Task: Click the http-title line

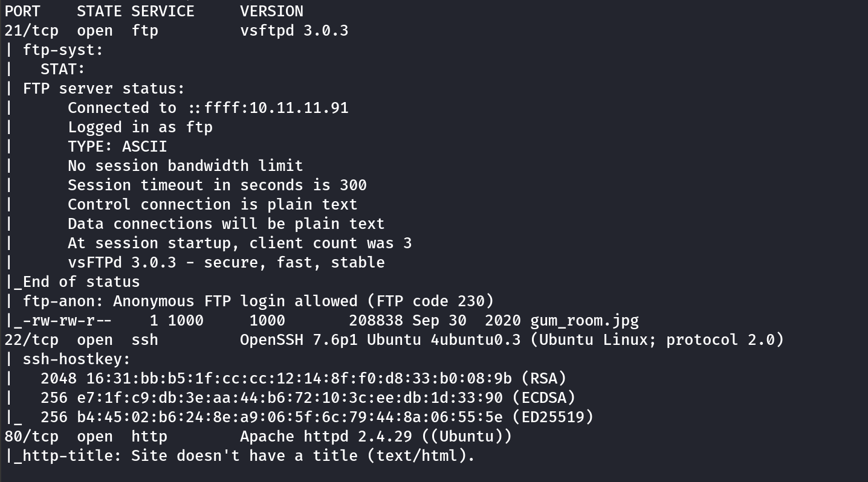Action: click(242, 455)
